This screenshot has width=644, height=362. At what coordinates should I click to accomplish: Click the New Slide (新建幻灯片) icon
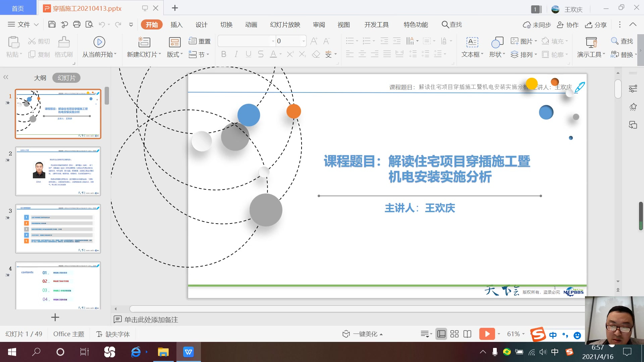[144, 42]
